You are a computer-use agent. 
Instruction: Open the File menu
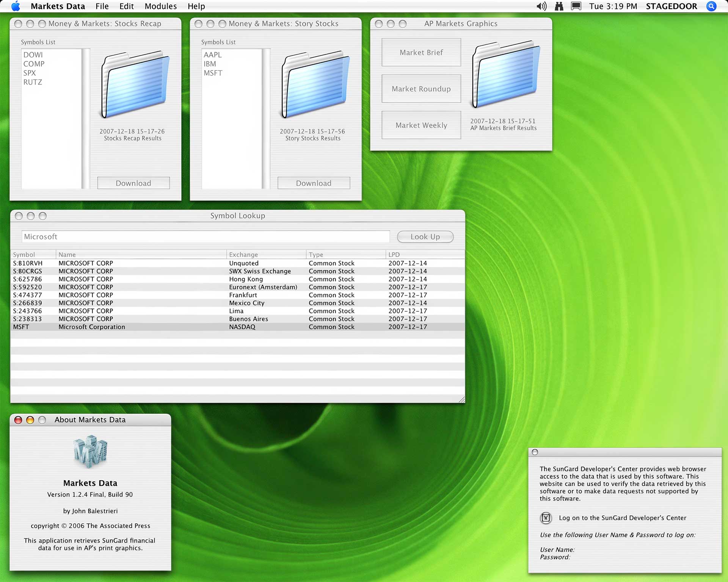coord(102,6)
